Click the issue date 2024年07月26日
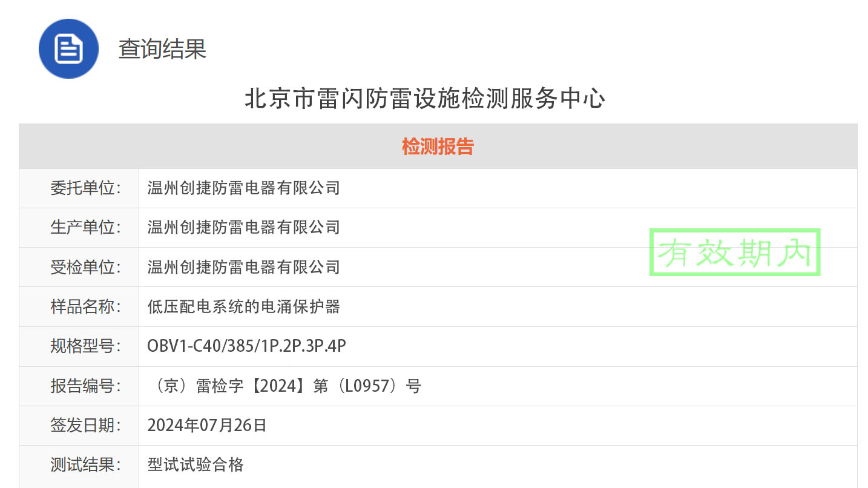The image size is (868, 488). click(x=207, y=425)
